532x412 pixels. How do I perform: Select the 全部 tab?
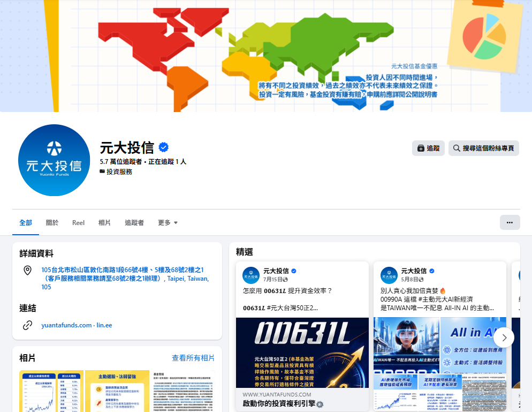point(26,223)
